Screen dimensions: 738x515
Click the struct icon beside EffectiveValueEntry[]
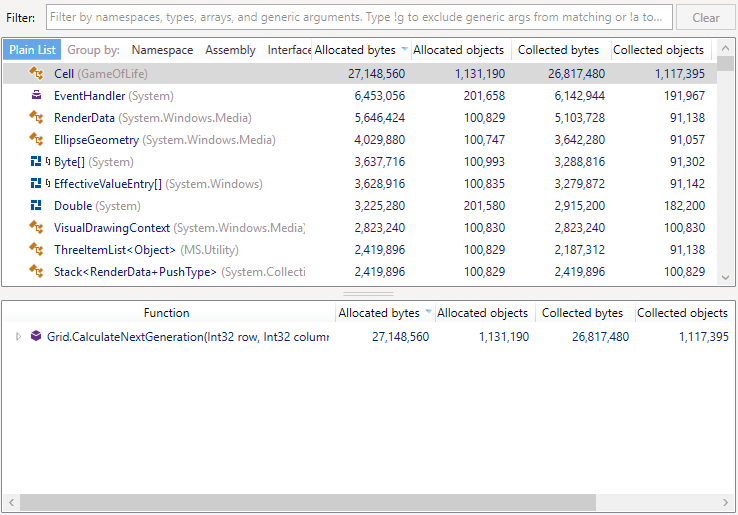(x=36, y=184)
